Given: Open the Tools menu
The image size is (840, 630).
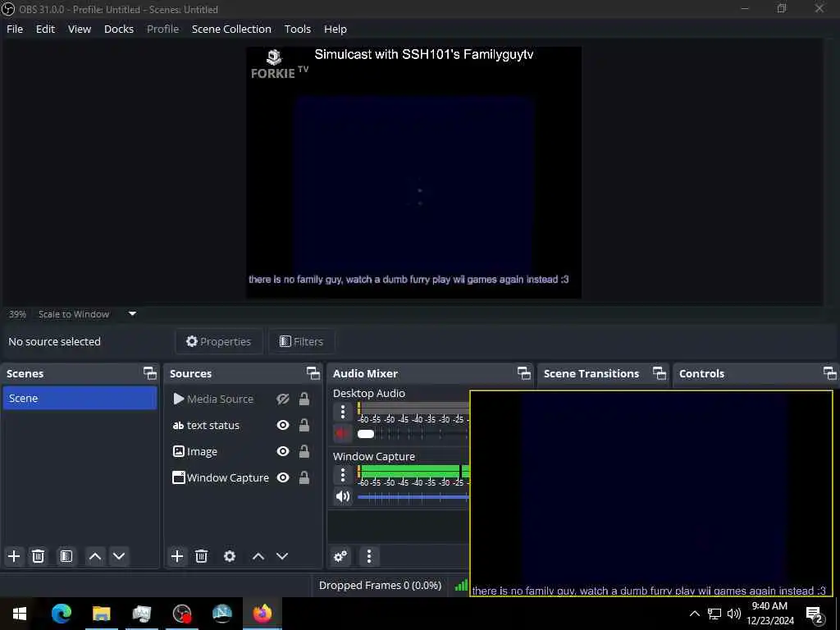Looking at the screenshot, I should point(297,29).
